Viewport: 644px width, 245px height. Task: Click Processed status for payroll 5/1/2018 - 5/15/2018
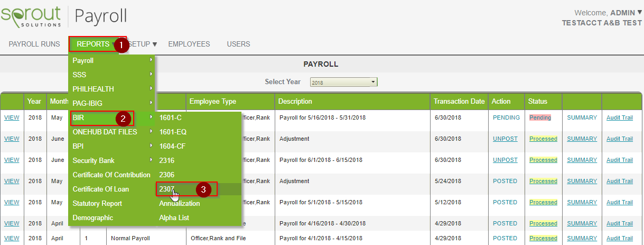(543, 202)
